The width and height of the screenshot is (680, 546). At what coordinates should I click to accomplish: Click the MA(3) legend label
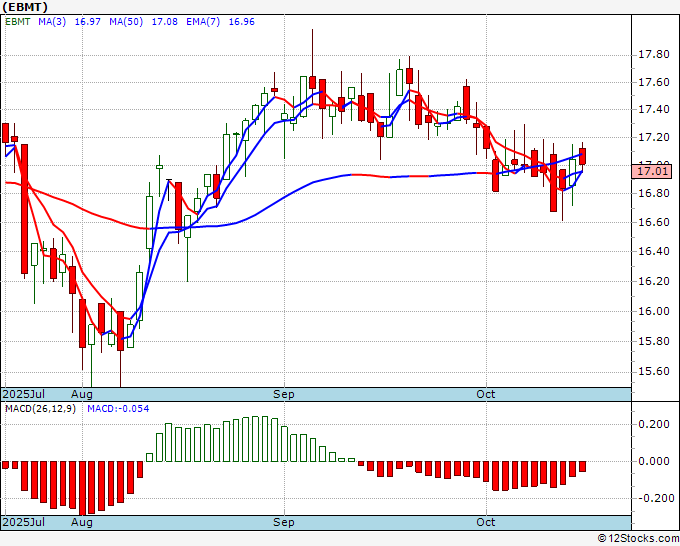pos(52,22)
